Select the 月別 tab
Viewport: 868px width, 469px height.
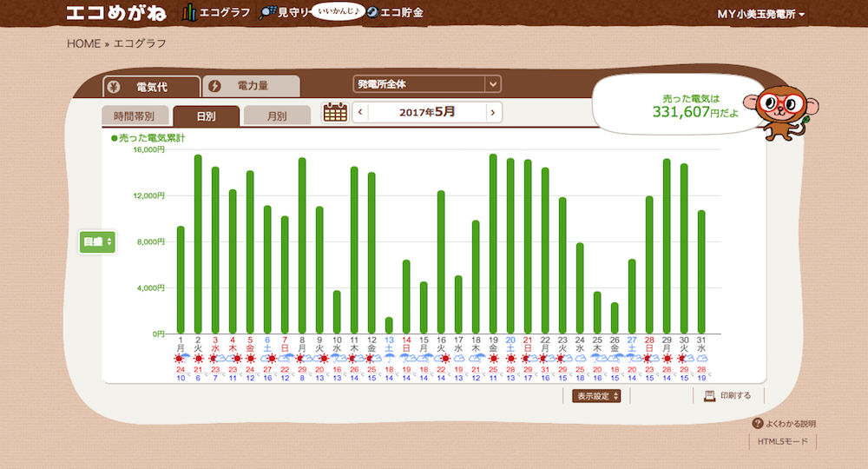pos(277,116)
